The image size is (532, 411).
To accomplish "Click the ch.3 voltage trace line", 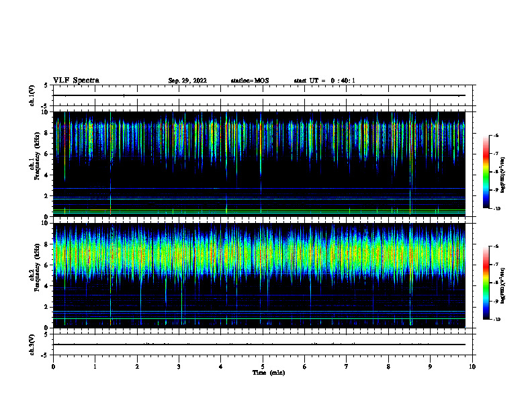I will (259, 345).
